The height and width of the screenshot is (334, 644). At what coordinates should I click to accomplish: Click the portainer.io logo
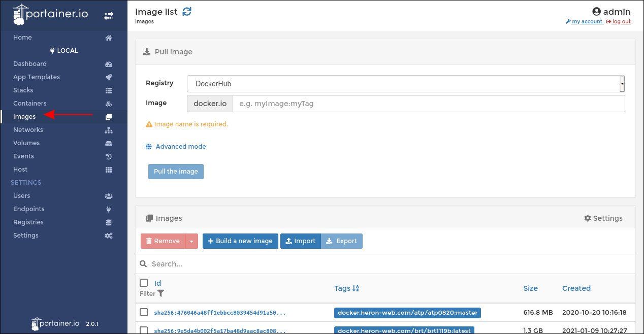click(49, 14)
